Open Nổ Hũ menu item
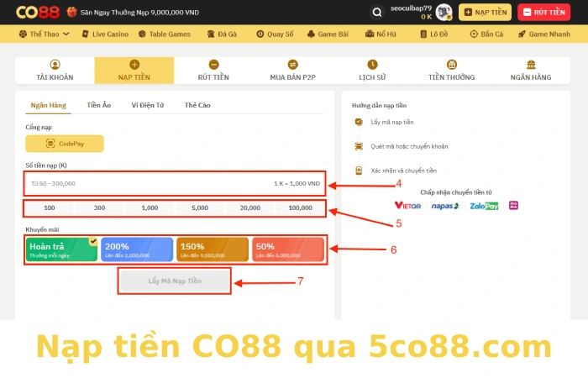588x378 pixels. pyautogui.click(x=381, y=34)
